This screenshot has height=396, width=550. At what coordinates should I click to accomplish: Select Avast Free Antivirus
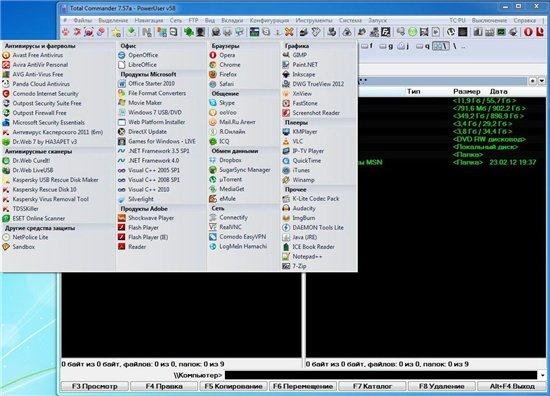33,55
